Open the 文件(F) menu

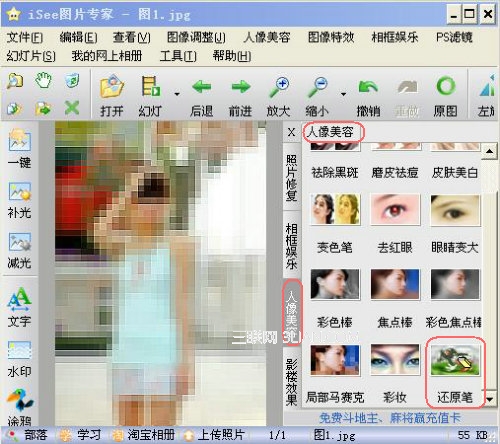(25, 37)
